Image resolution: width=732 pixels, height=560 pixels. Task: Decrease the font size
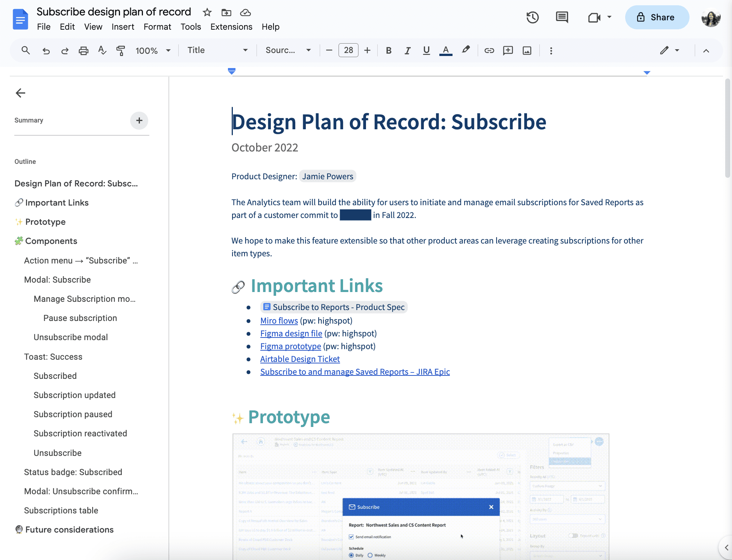(329, 50)
